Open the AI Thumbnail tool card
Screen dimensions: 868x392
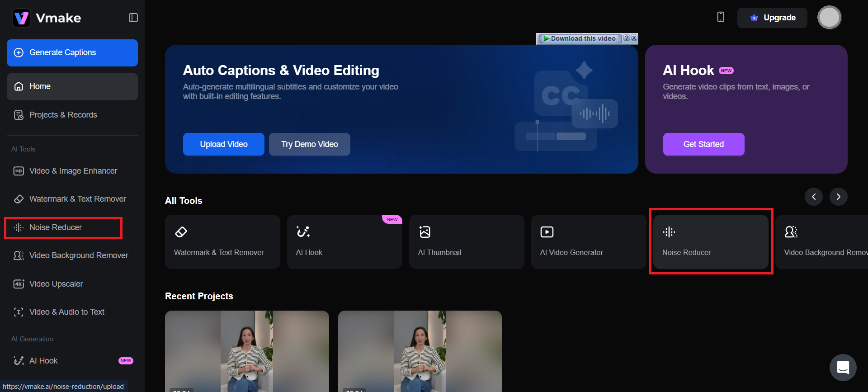coord(466,242)
